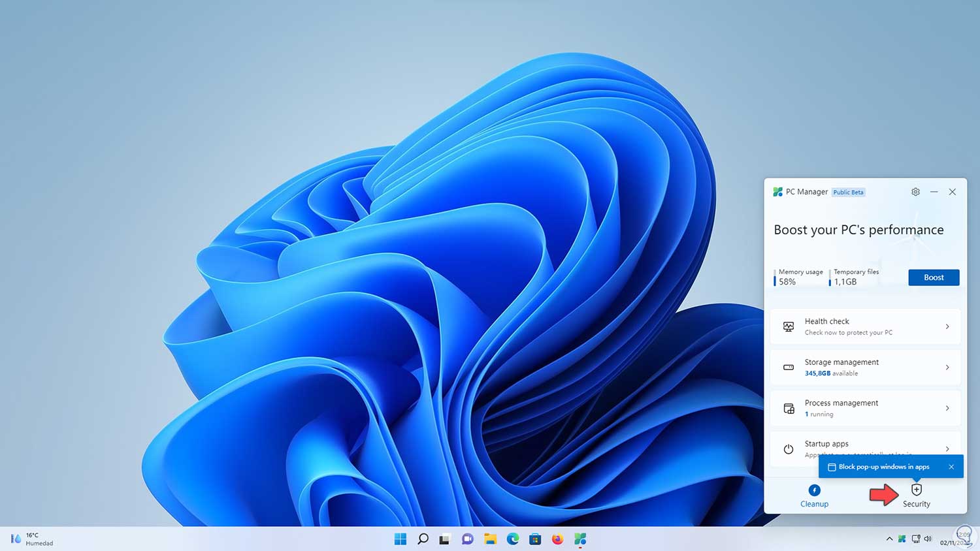The width and height of the screenshot is (980, 551).
Task: Open the volume control in the system tray
Action: [x=928, y=539]
